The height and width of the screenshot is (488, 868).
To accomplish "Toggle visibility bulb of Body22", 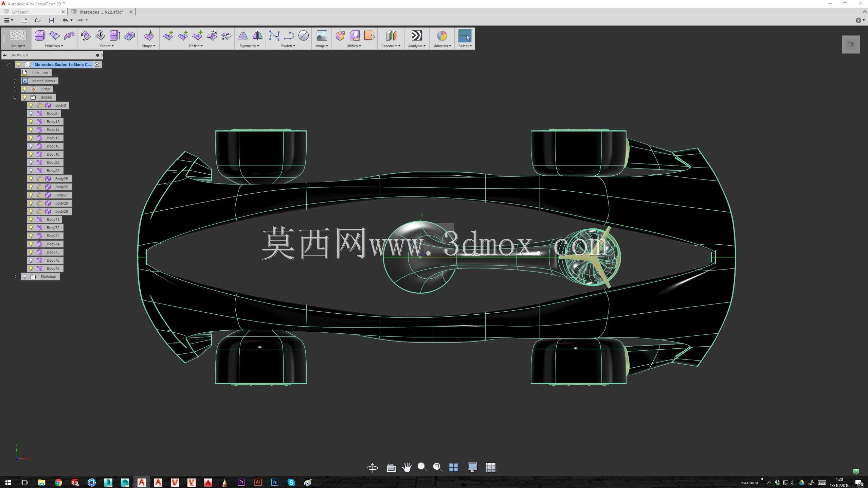I will (31, 162).
